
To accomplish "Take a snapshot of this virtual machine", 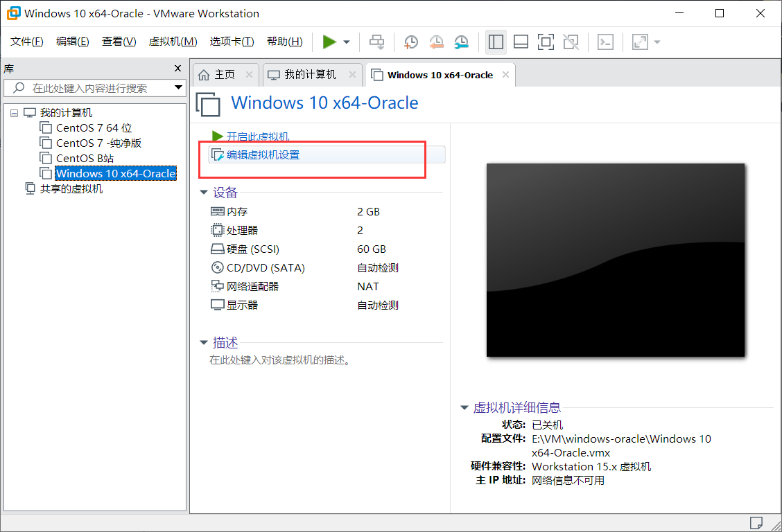I will [x=410, y=42].
